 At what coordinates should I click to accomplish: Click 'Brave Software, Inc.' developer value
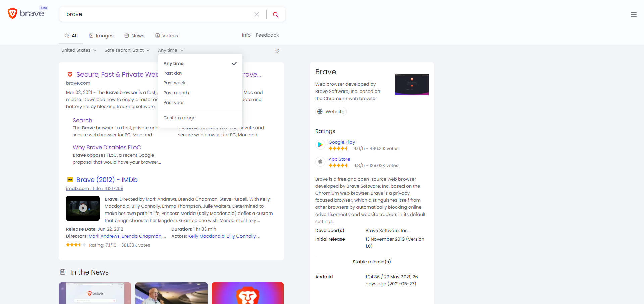[387, 230]
